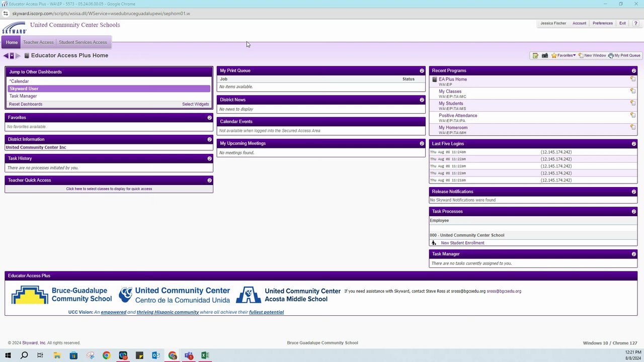Viewport: 644px width, 362px height.
Task: Collapse the Teacher Quick Access widget
Action: [x=210, y=180]
